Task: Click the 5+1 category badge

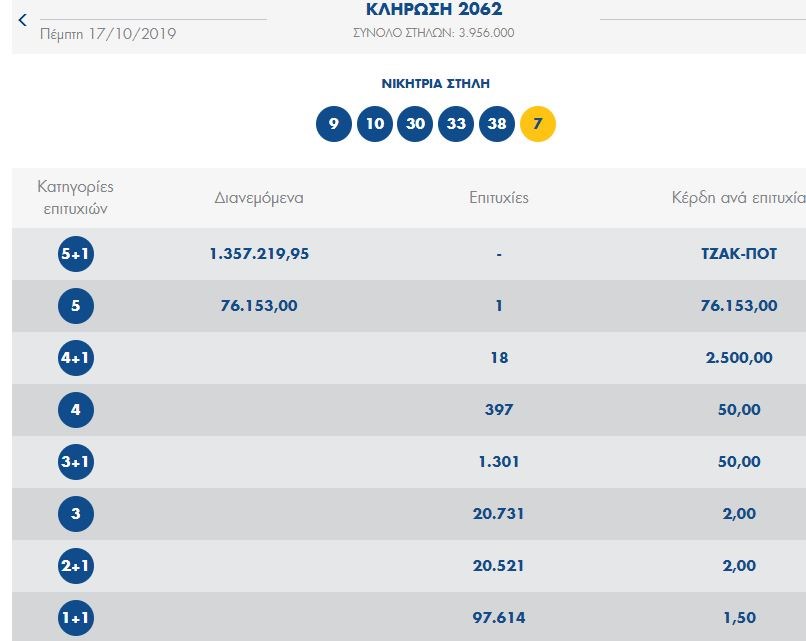Action: [x=76, y=254]
